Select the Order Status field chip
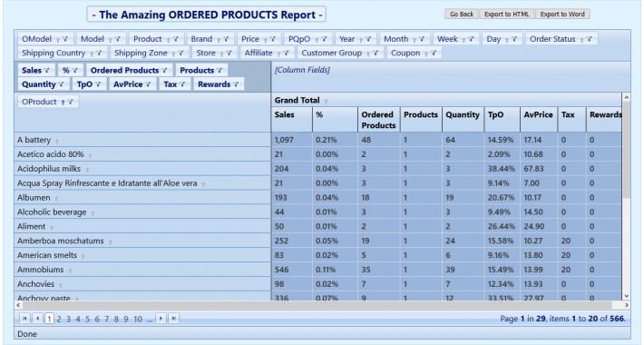This screenshot has height=345, width=644. (x=561, y=39)
